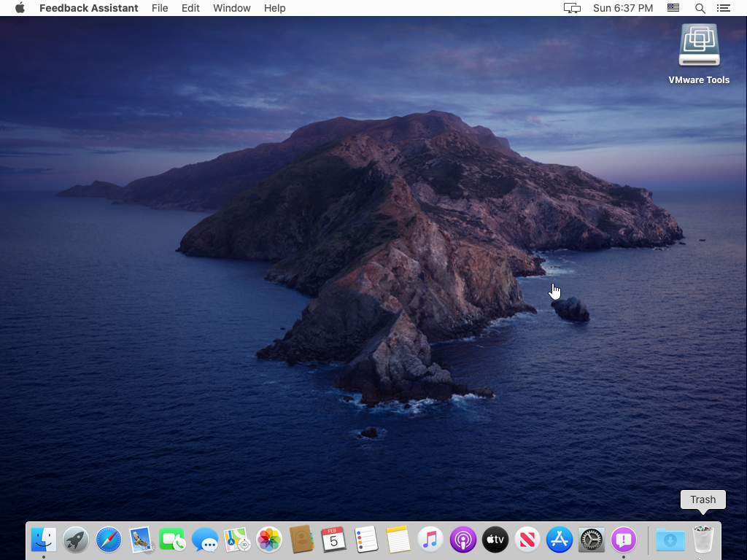Viewport: 747px width, 560px height.
Task: Open the Messages app in Dock
Action: [205, 540]
